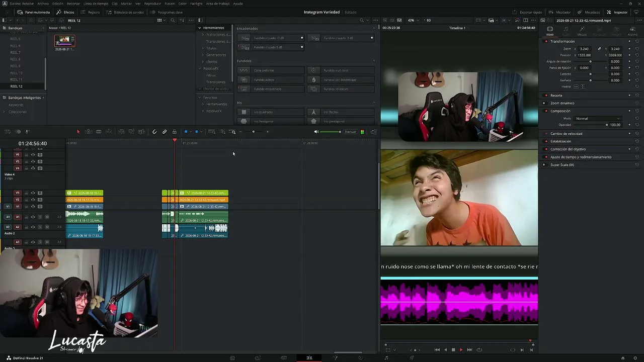Open the Cut page icon
This screenshot has width=644, height=362.
pyautogui.click(x=258, y=358)
